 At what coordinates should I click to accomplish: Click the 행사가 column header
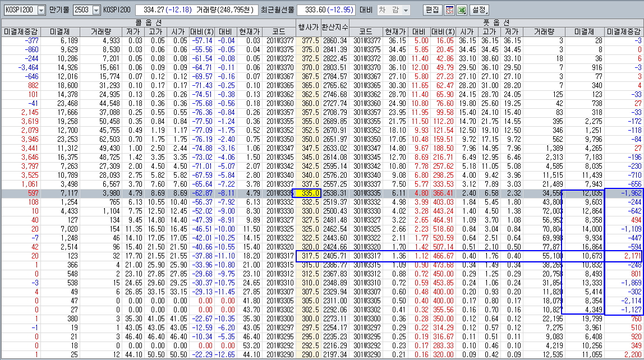[x=308, y=26]
